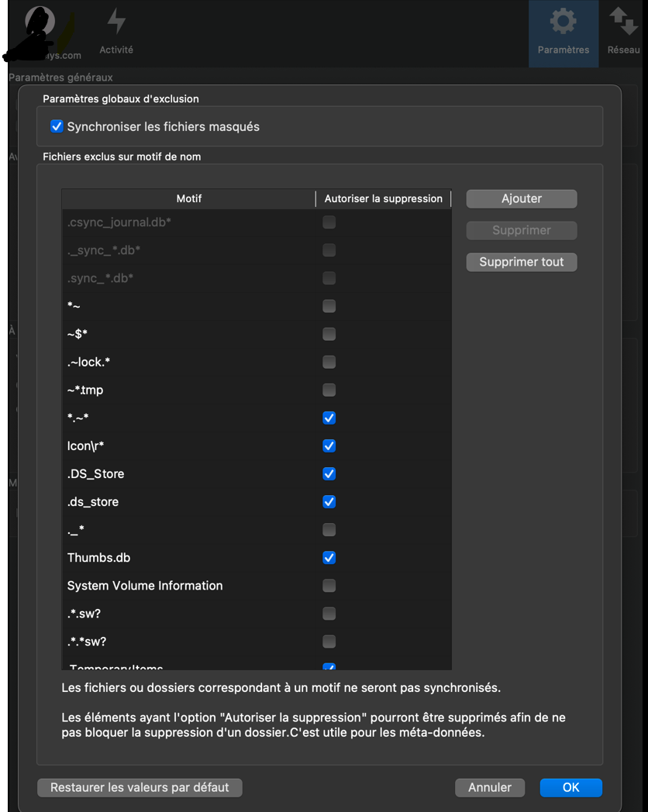
Task: Click the Motif column header
Action: tap(188, 198)
